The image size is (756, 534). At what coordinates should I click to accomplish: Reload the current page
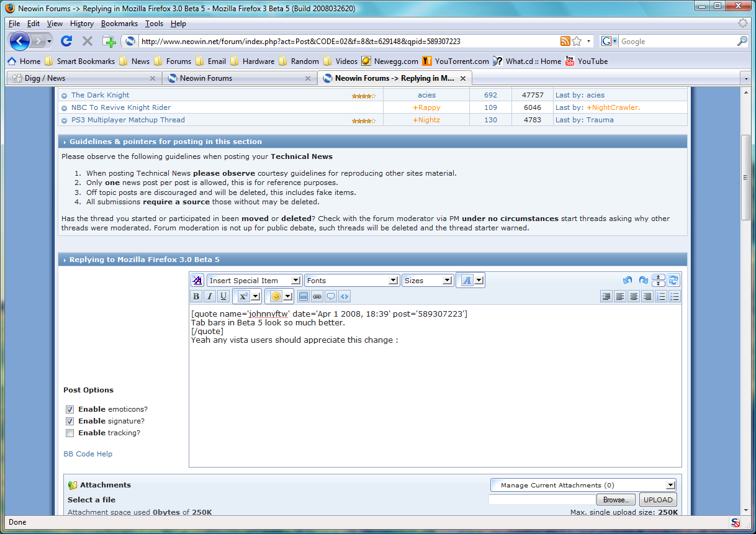(x=66, y=42)
